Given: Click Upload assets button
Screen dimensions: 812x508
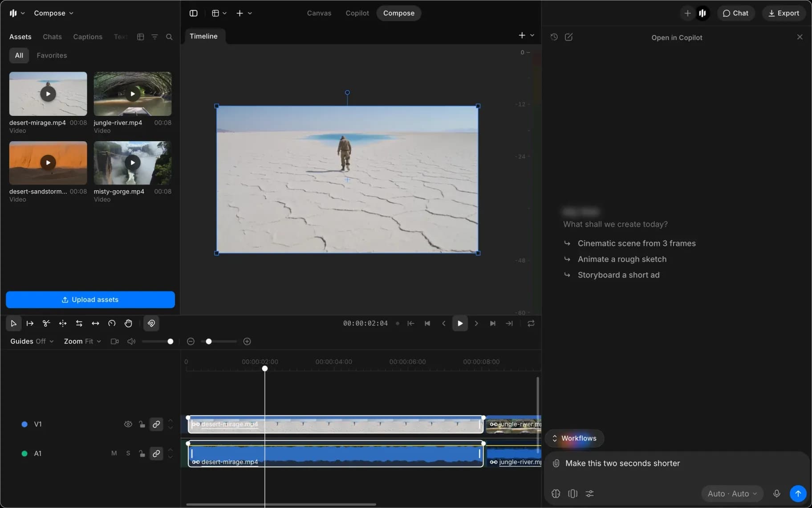Looking at the screenshot, I should coord(90,300).
